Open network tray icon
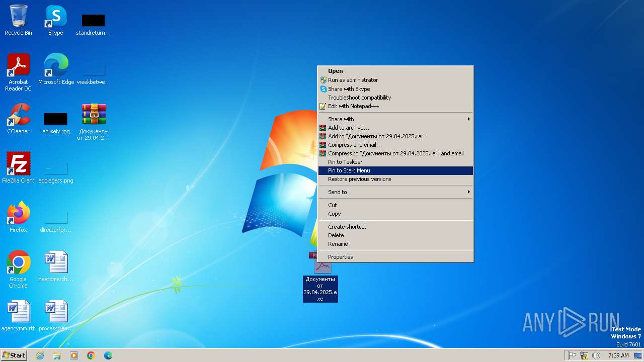 point(584,355)
